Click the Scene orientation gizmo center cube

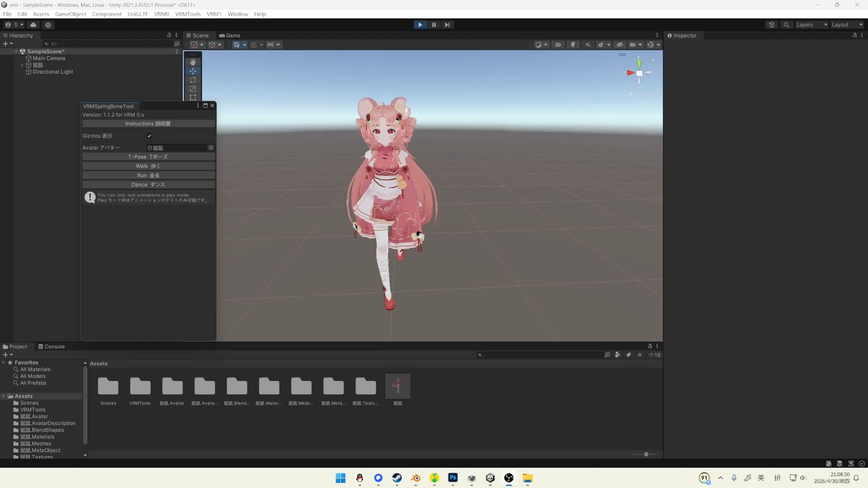639,73
